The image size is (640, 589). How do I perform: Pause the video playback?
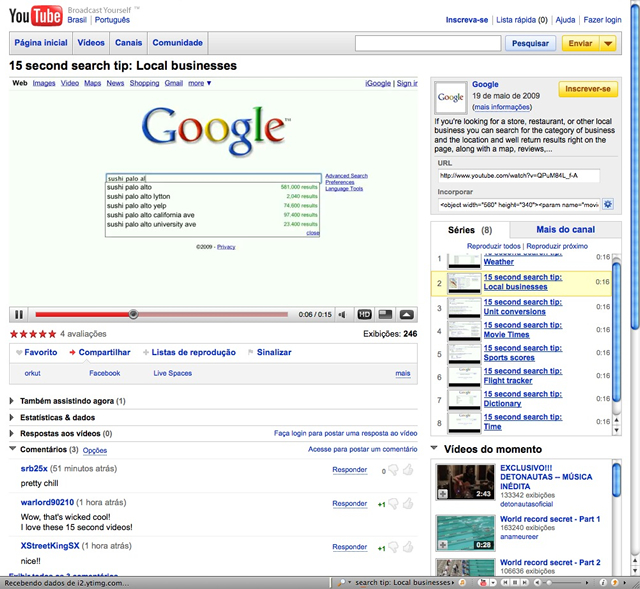[19, 314]
